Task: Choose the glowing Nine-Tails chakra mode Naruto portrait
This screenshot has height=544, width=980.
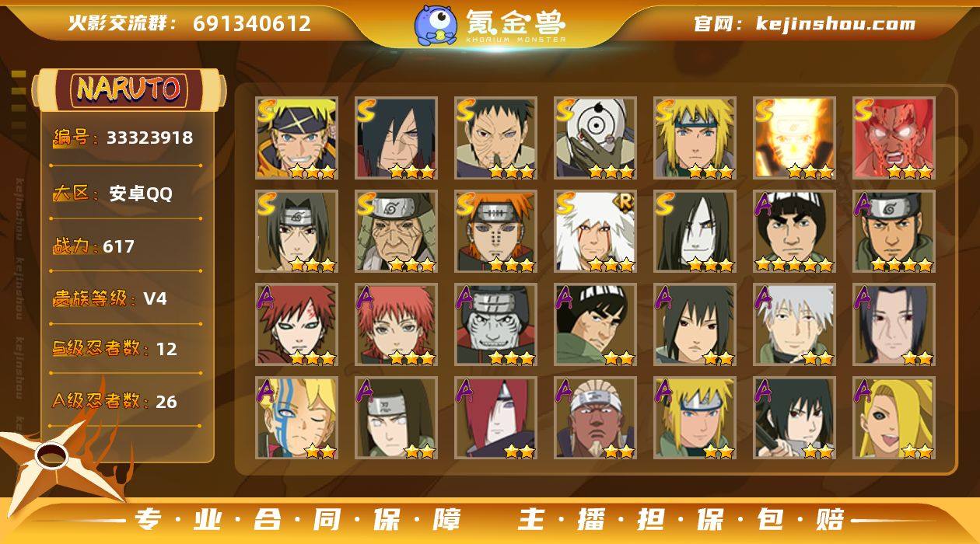Action: click(794, 138)
